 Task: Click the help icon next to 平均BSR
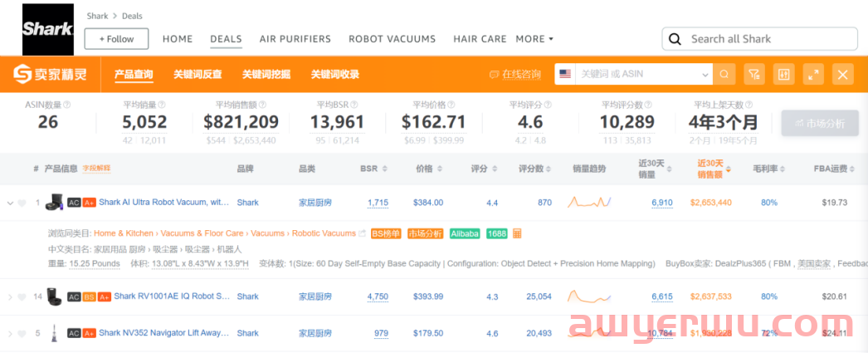click(x=354, y=104)
